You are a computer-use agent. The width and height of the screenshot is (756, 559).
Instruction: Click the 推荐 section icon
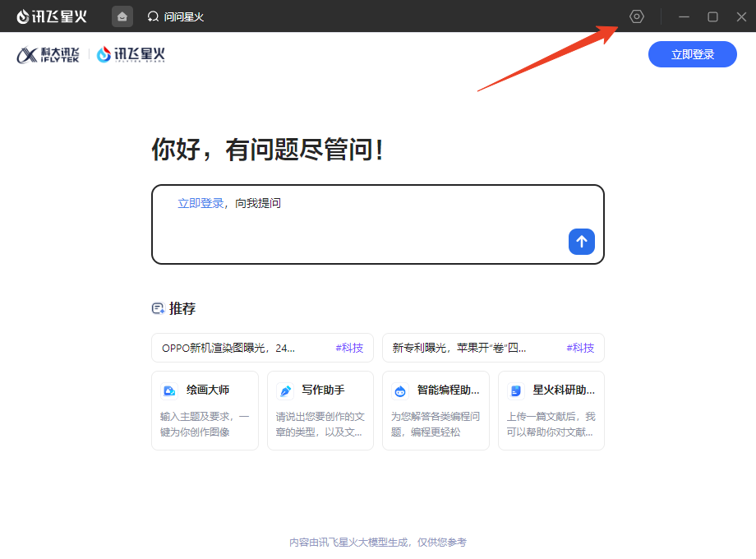(158, 308)
